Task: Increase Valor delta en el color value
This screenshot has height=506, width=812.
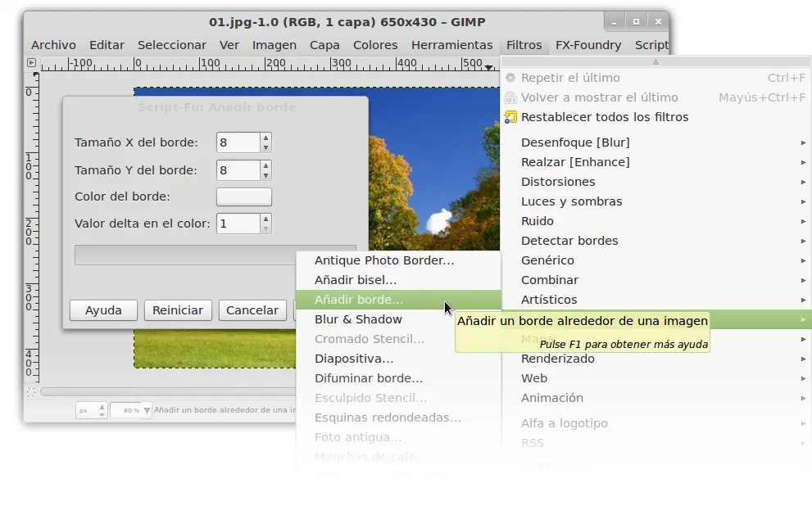Action: [265, 219]
